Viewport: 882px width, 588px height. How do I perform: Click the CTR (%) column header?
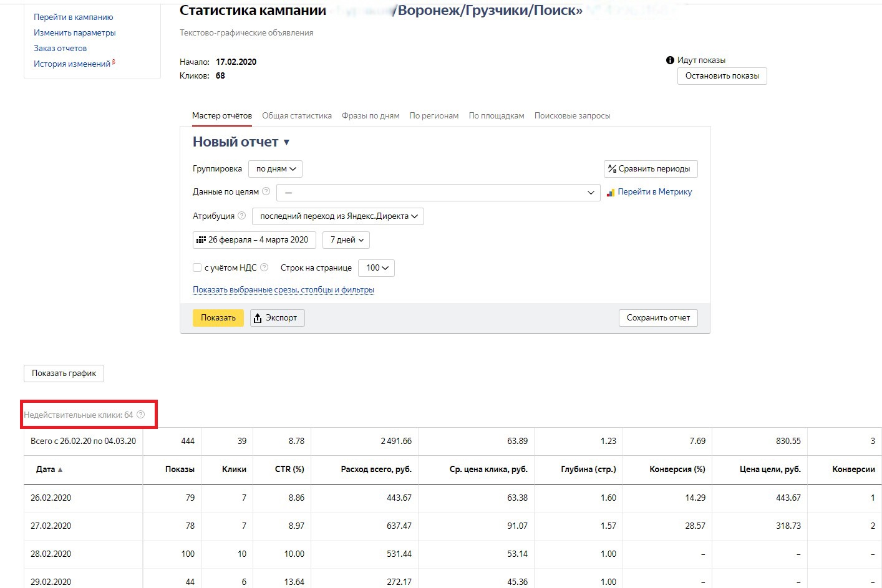[x=289, y=470]
